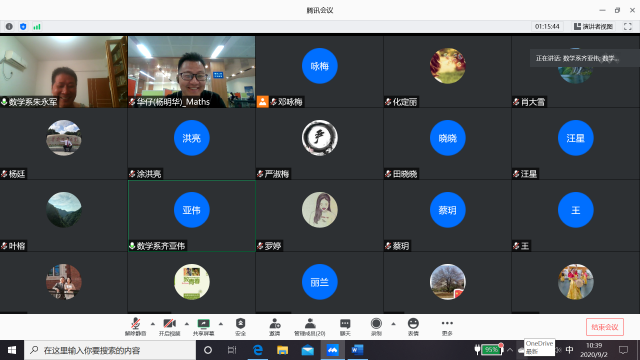The height and width of the screenshot is (360, 640).
Task: Click the 洪亮 blue avatar
Action: 191,138
